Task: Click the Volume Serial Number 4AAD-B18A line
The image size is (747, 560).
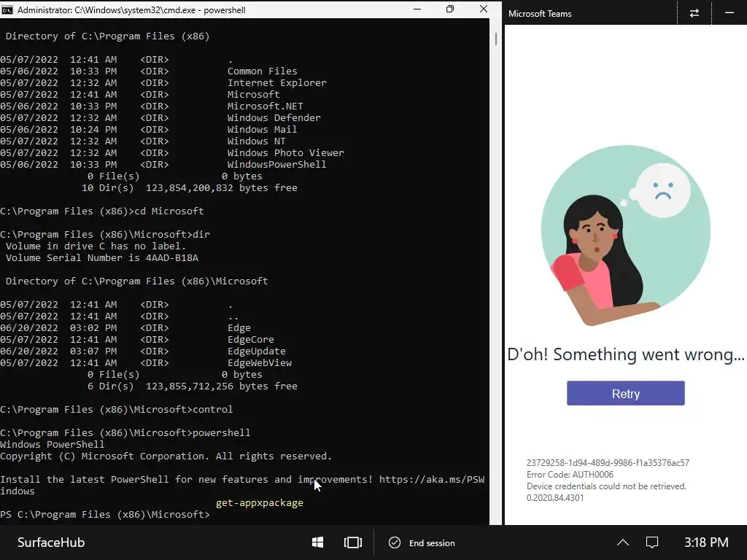Action: pyautogui.click(x=102, y=257)
